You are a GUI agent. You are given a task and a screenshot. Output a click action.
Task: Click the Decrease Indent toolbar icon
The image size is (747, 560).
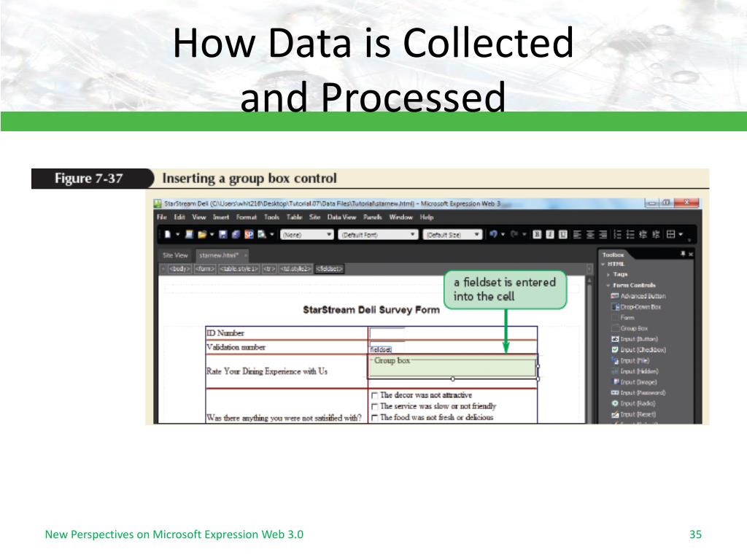pyautogui.click(x=643, y=234)
